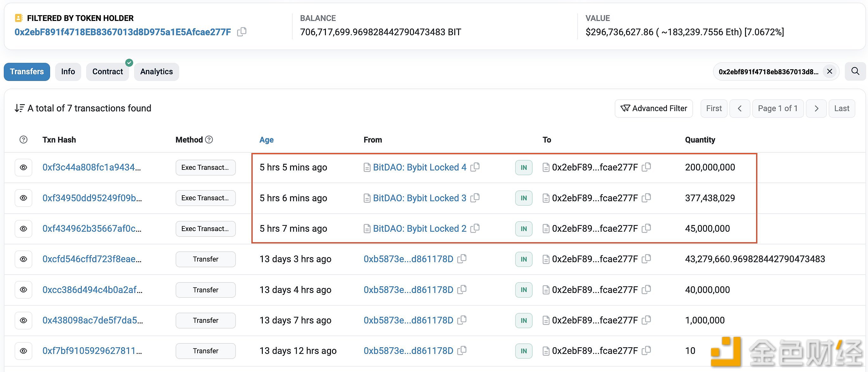
Task: Click the 377,438,029 quantity cell
Action: [x=709, y=198]
